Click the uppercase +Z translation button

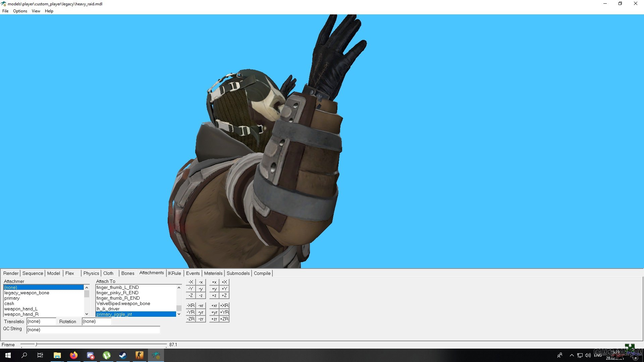tap(224, 296)
